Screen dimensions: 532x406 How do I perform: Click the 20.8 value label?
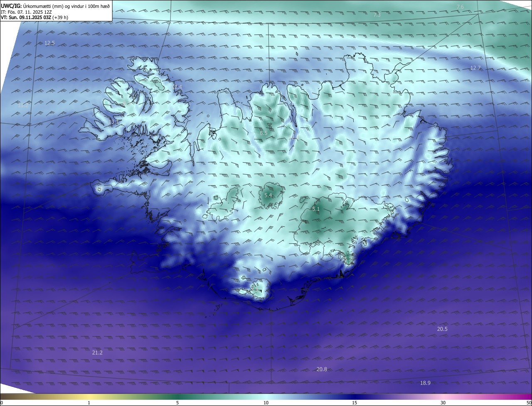[x=322, y=369]
